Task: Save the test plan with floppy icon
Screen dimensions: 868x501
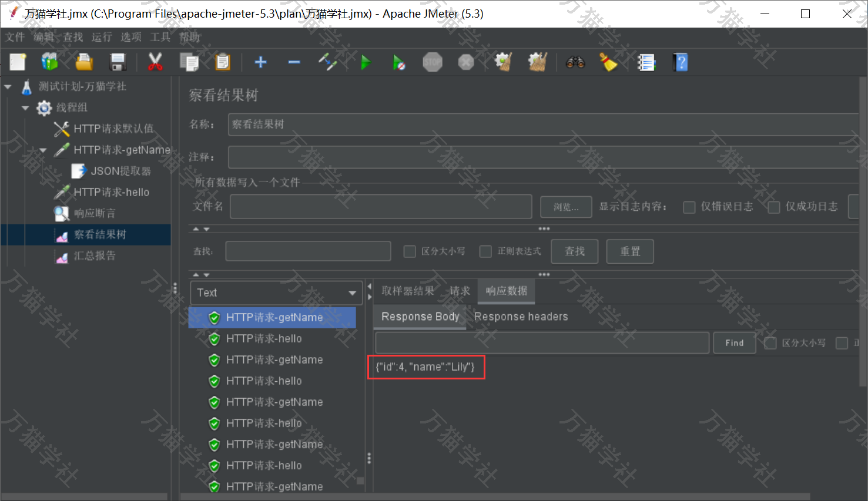Action: tap(118, 62)
